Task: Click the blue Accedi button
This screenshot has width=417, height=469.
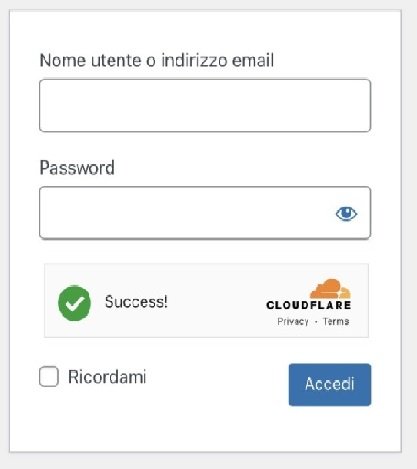Action: click(330, 385)
